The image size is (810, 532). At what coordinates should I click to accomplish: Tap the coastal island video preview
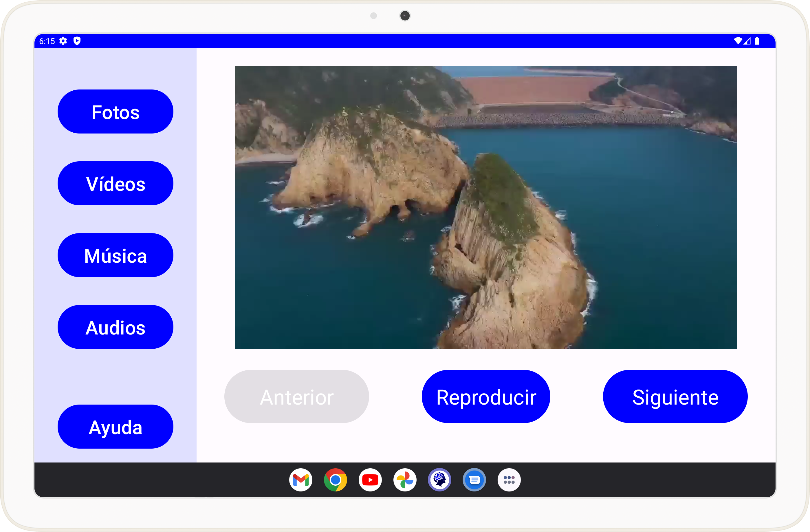tap(486, 208)
